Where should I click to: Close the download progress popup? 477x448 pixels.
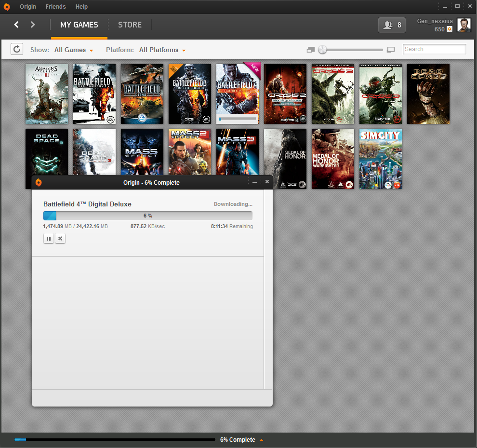(267, 182)
